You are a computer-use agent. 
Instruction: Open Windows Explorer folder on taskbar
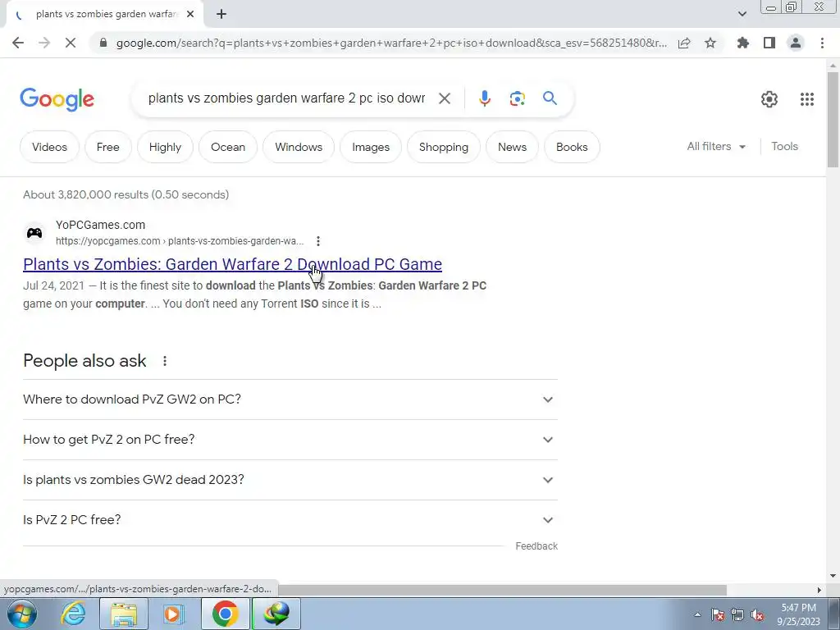(124, 614)
